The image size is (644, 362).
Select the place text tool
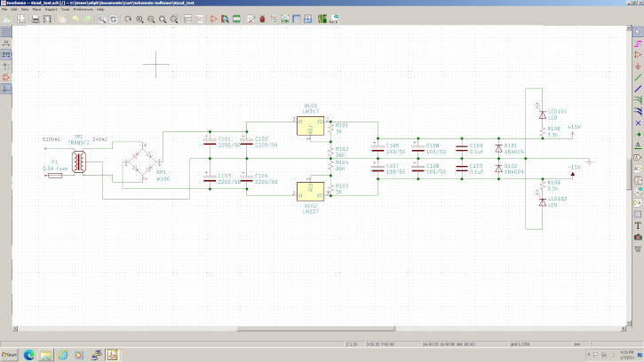pyautogui.click(x=638, y=225)
